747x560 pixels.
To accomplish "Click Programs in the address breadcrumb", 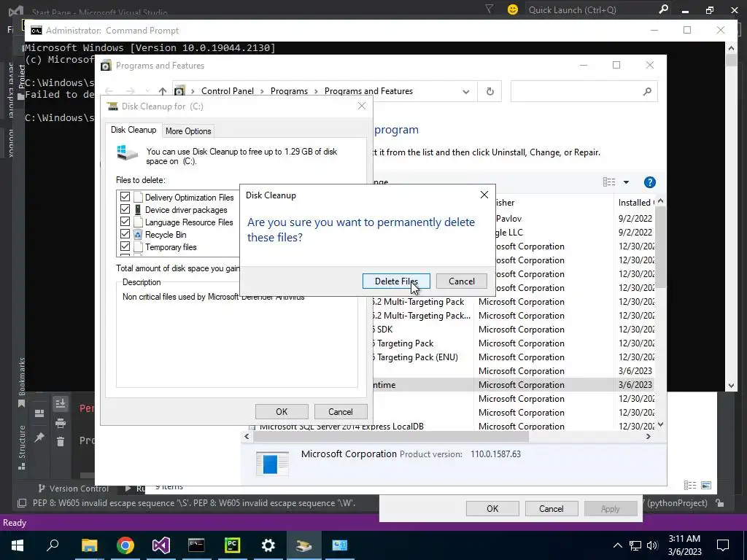I will pyautogui.click(x=289, y=91).
